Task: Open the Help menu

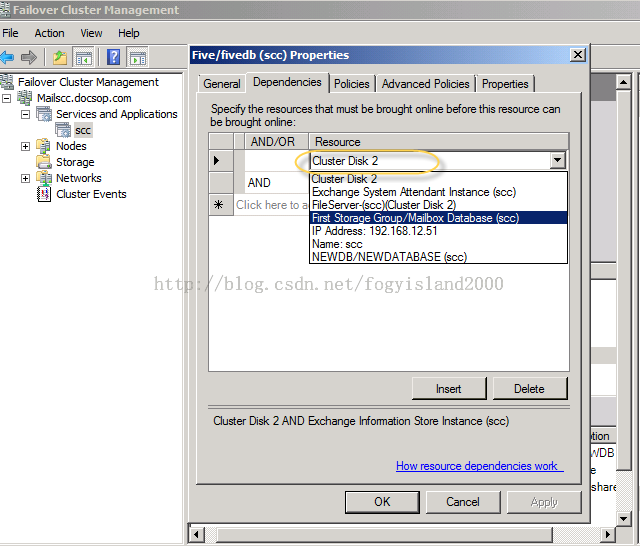Action: 129,33
